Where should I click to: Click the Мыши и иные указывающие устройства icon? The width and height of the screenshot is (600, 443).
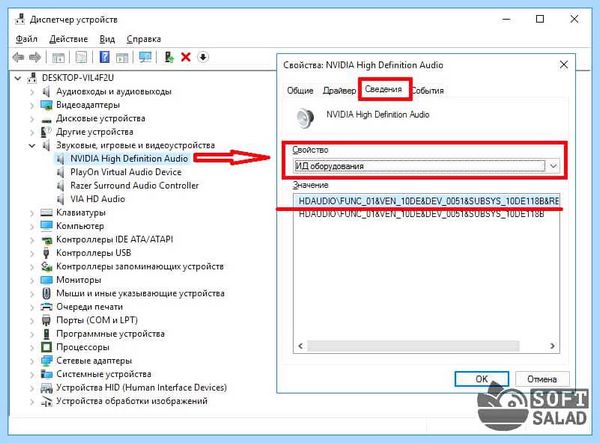click(46, 293)
